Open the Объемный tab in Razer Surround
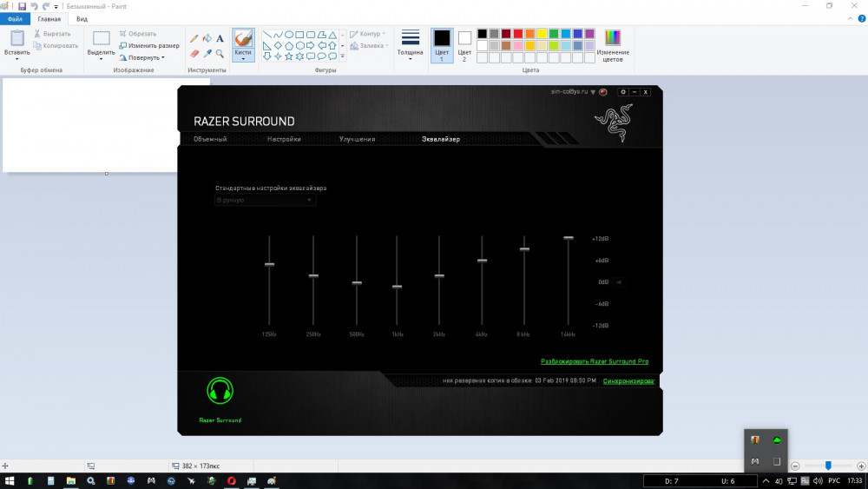Viewport: 868px width, 489px height. point(210,139)
